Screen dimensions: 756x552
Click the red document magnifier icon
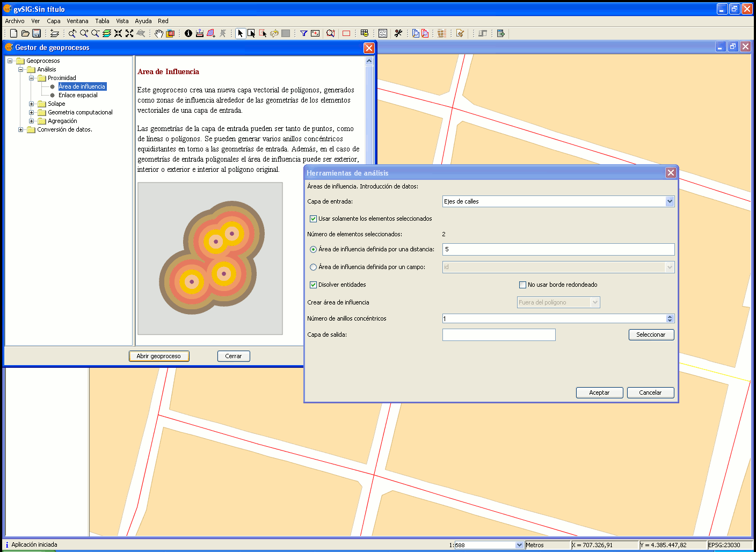coord(425,33)
